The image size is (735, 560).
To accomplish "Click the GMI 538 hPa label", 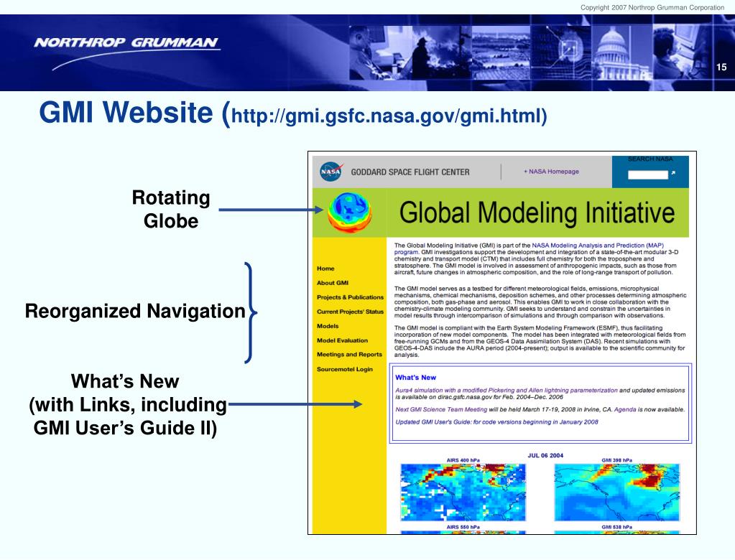I will point(617,527).
